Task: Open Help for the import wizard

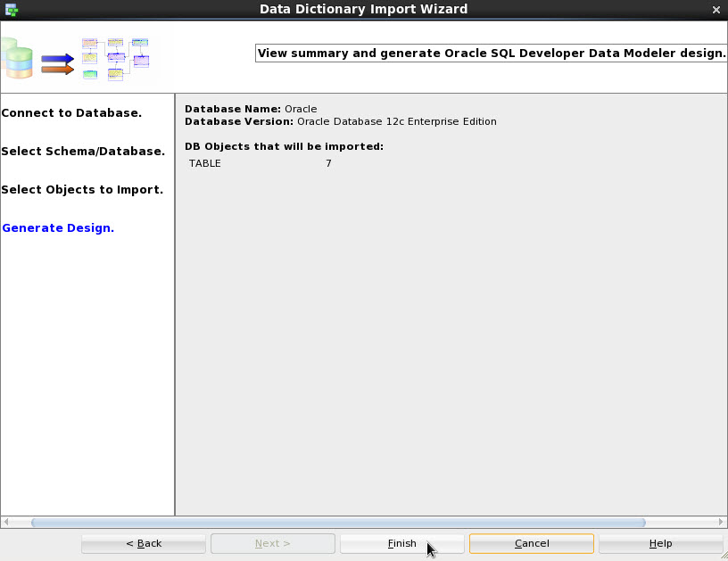Action: pyautogui.click(x=660, y=543)
